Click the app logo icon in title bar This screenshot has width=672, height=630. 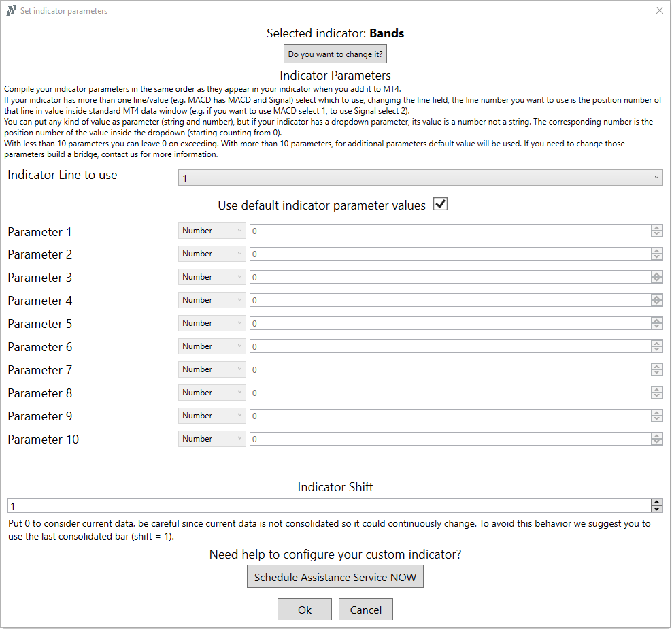click(x=11, y=10)
